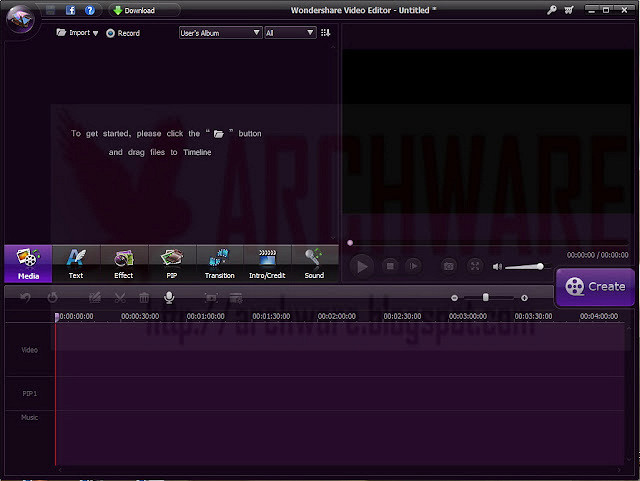Click the Redo arrow in timeline toolbar

tap(52, 298)
